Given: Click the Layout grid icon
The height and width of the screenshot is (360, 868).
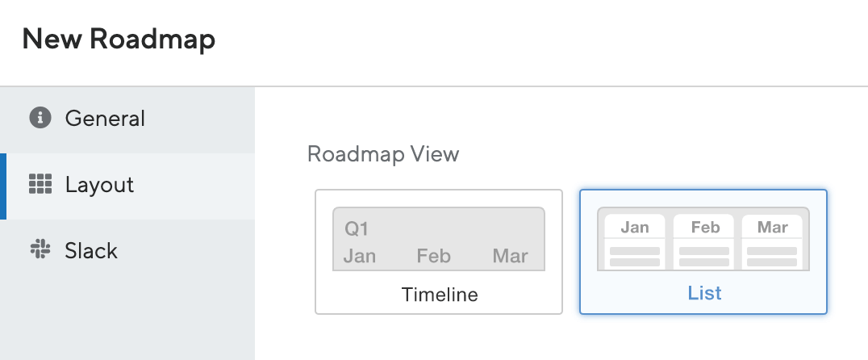Looking at the screenshot, I should [x=40, y=184].
